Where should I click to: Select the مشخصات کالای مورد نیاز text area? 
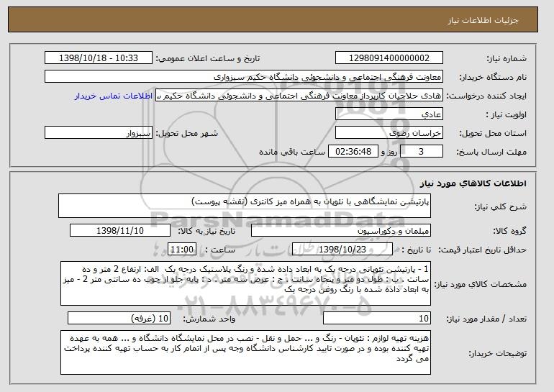click(x=245, y=283)
